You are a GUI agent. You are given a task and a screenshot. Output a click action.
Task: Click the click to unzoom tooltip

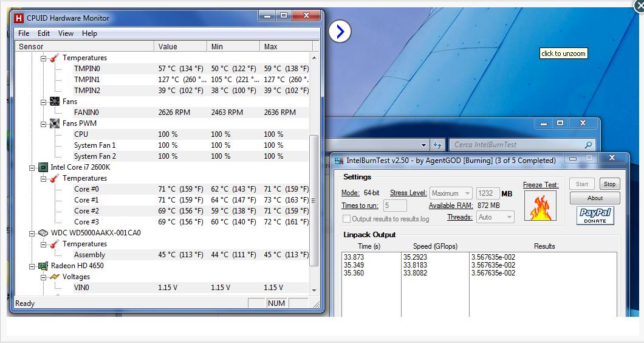(564, 54)
